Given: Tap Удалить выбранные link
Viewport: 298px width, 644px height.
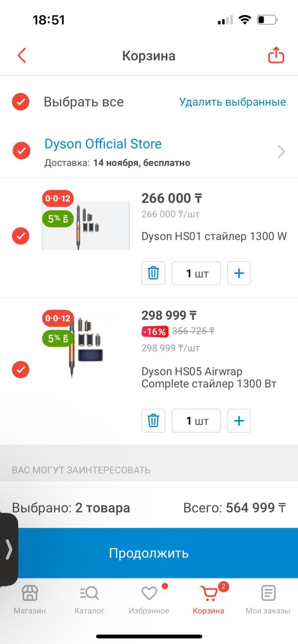Looking at the screenshot, I should (x=232, y=102).
